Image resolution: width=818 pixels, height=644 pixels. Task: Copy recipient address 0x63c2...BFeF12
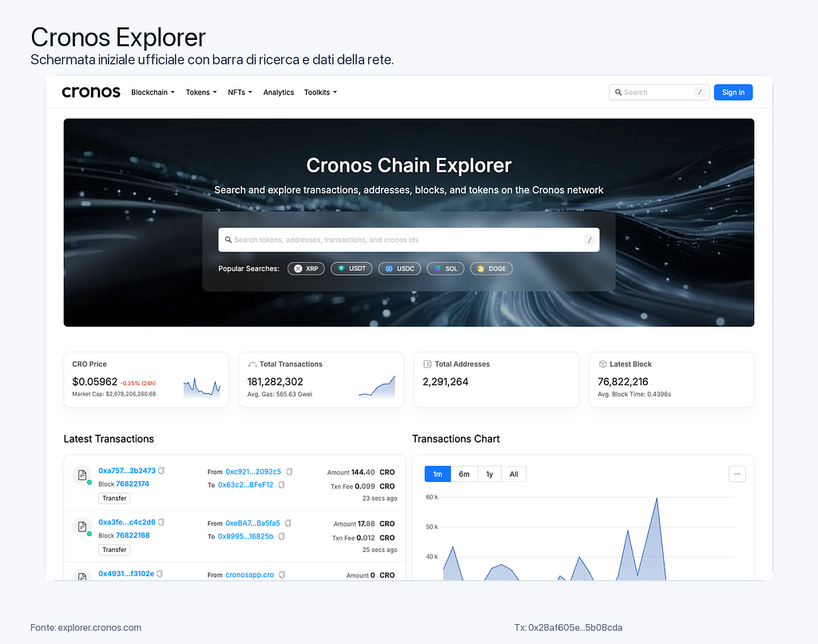[281, 485]
